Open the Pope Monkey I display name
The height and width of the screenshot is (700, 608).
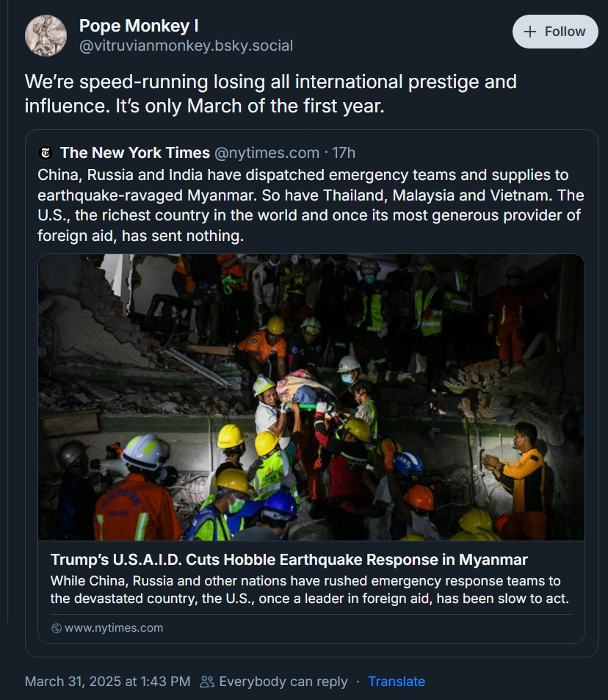(139, 26)
